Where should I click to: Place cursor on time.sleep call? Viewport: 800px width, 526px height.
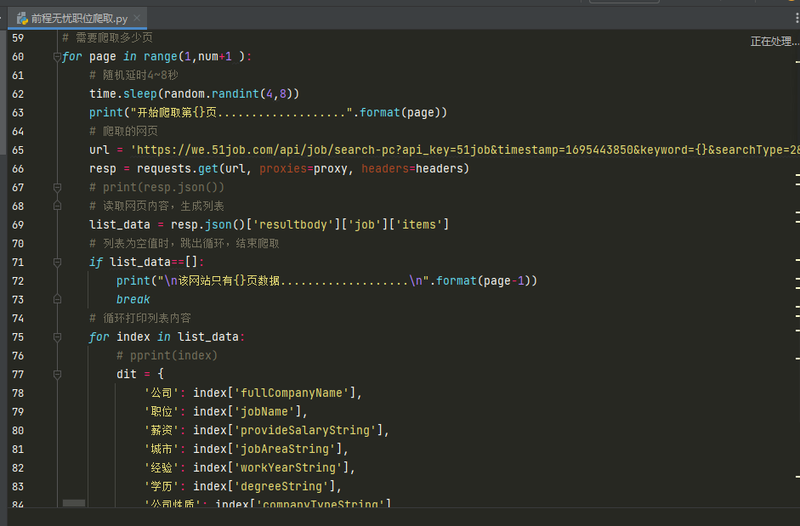[x=123, y=94]
